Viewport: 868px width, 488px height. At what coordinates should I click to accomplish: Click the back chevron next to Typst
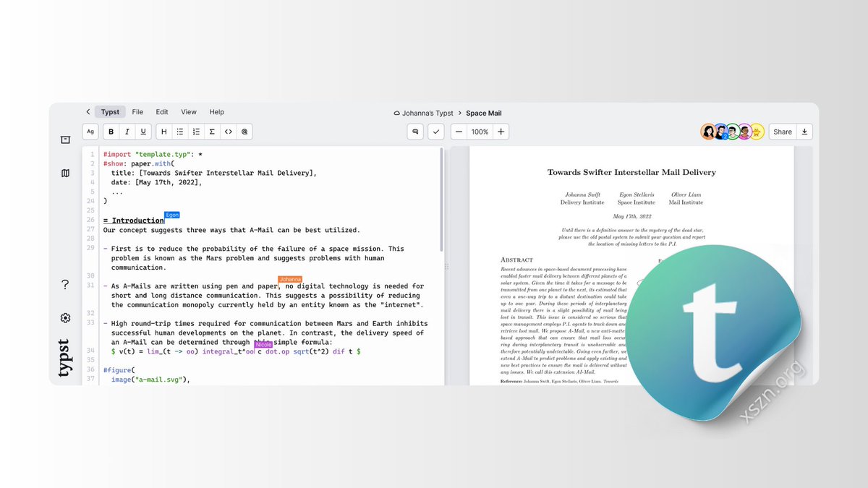click(88, 112)
